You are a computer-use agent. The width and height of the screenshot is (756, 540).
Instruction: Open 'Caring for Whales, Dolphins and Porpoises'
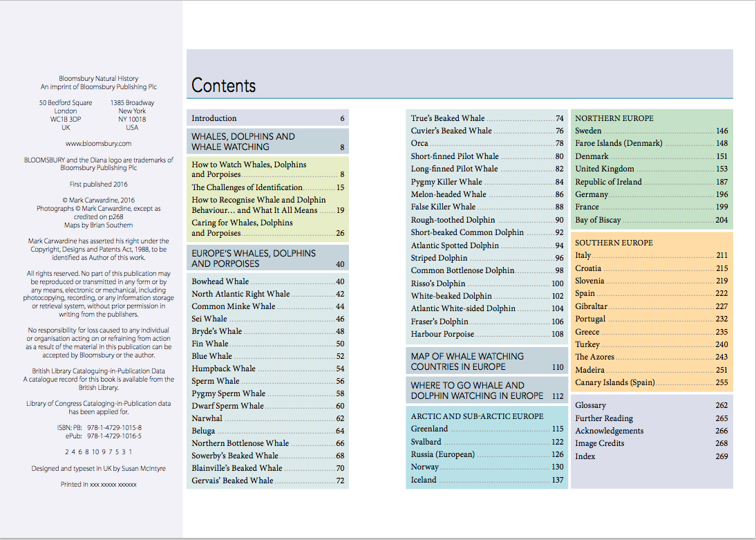pos(267,227)
